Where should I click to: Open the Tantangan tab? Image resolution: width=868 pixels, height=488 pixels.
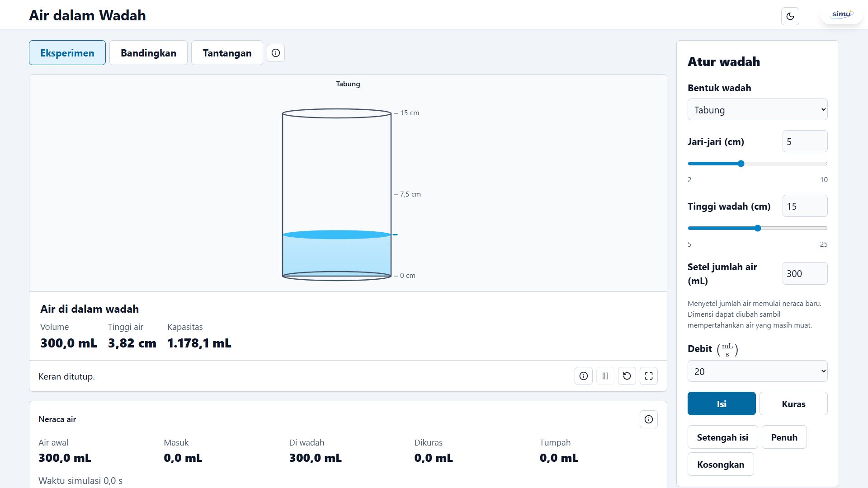(227, 53)
